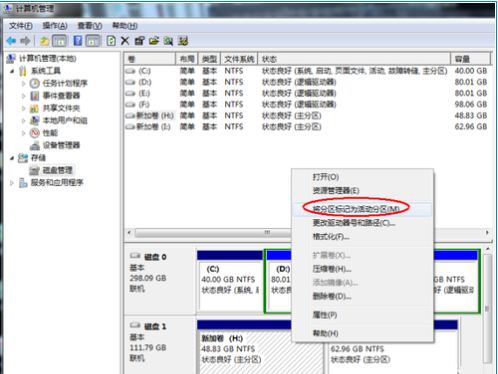Click the up-one-level folder toolbar icon
498x374 pixels.
[x=45, y=41]
